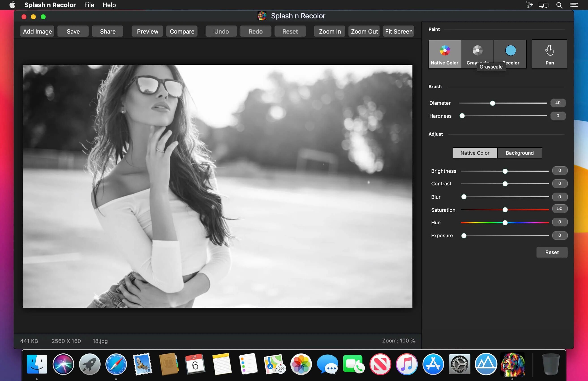This screenshot has width=588, height=381.
Task: Toggle Preview mode for image
Action: (x=147, y=31)
